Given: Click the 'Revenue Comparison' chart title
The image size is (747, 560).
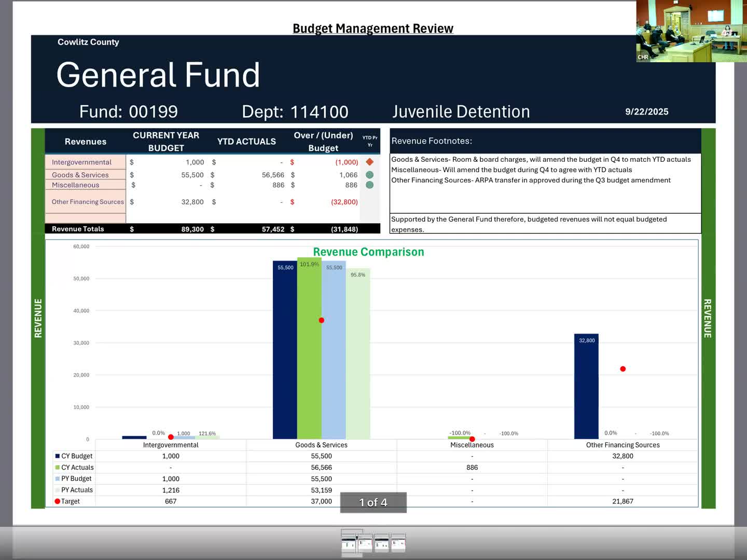Looking at the screenshot, I should point(368,252).
